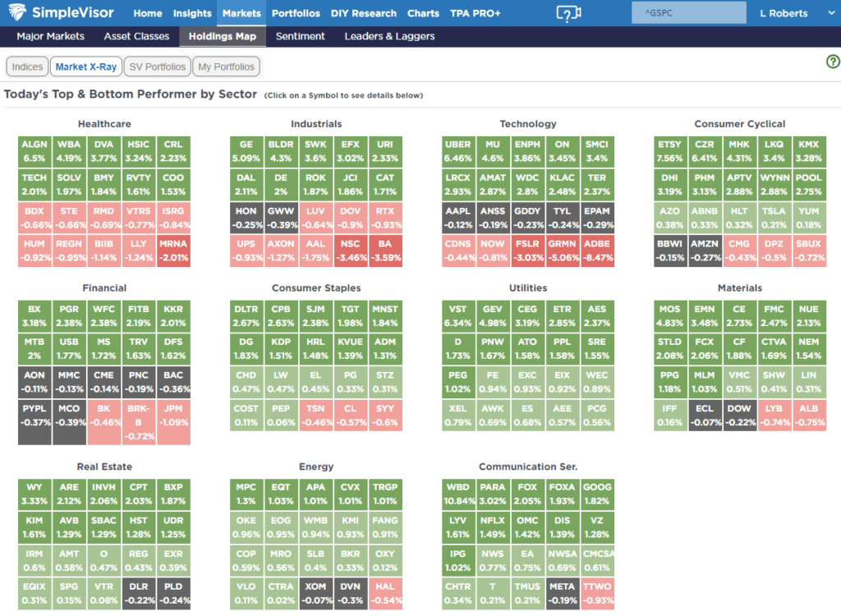Click the NEM tile in Materials
This screenshot has width=841, height=616.
click(x=809, y=349)
